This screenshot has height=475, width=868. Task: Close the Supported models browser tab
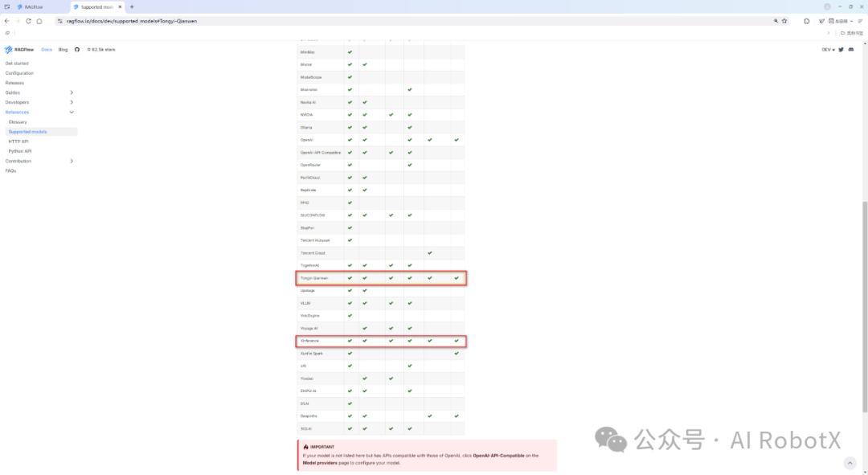[x=120, y=6]
